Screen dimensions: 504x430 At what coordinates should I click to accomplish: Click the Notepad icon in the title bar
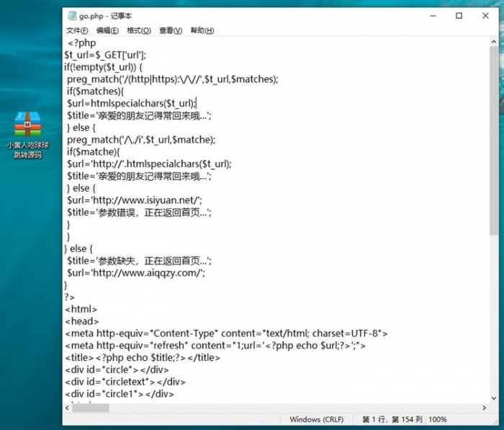tap(72, 16)
